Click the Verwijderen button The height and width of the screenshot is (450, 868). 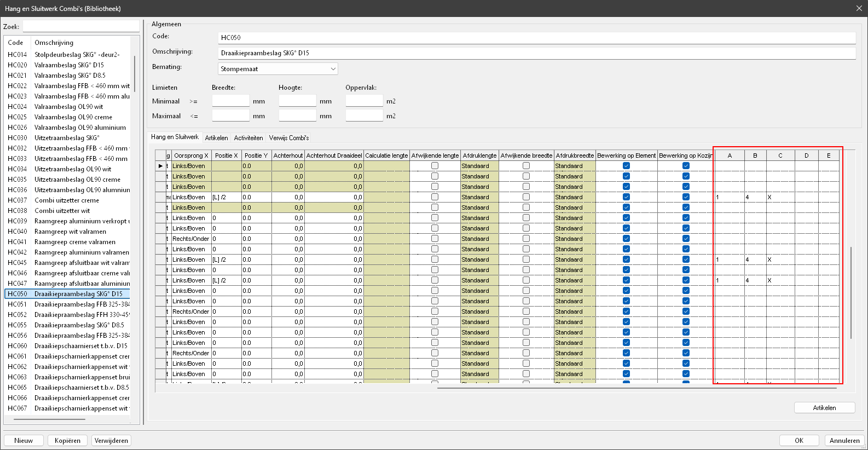[x=111, y=441]
